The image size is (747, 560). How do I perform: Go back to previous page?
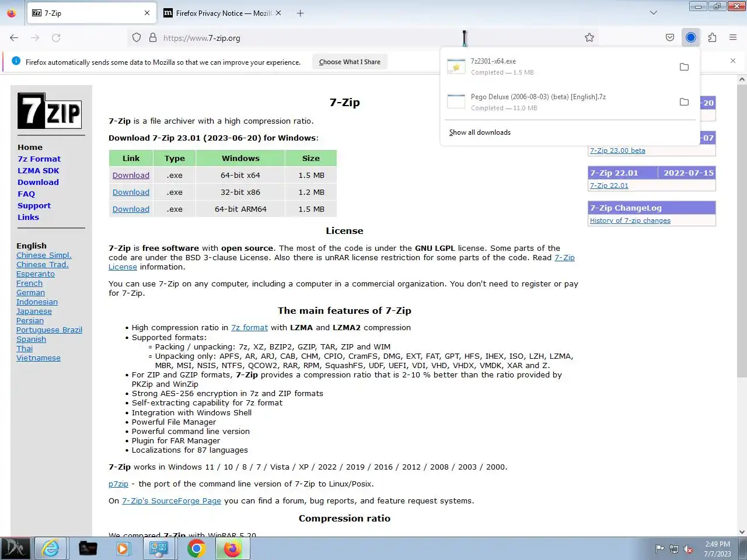(x=14, y=38)
